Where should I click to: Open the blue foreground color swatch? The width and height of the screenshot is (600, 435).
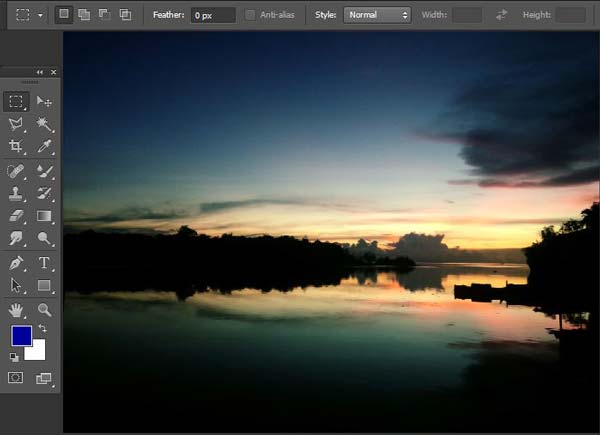click(21, 336)
